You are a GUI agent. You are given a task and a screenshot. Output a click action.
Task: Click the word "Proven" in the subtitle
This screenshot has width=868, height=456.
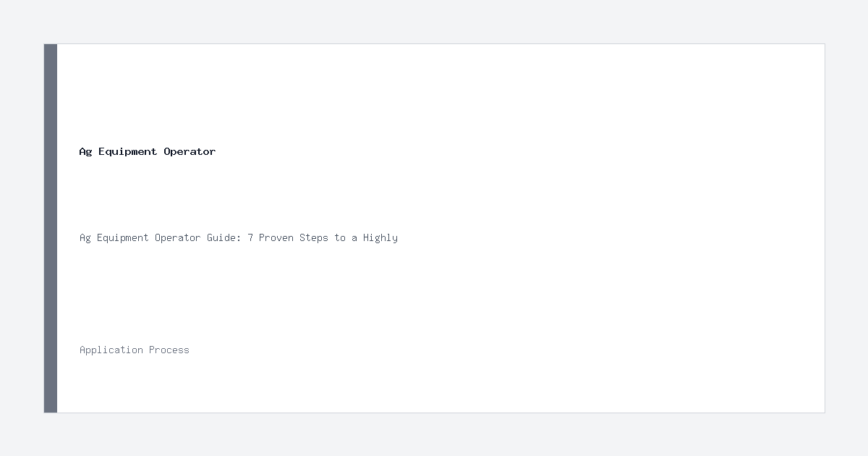pyautogui.click(x=276, y=238)
